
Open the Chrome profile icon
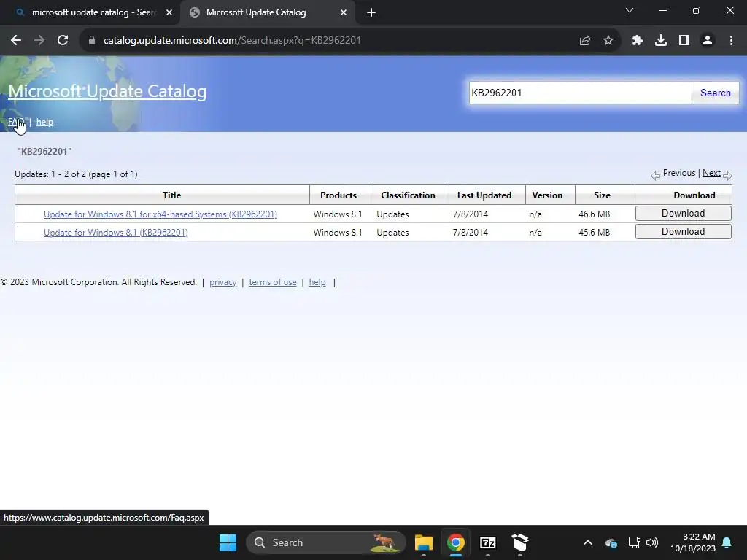click(708, 41)
